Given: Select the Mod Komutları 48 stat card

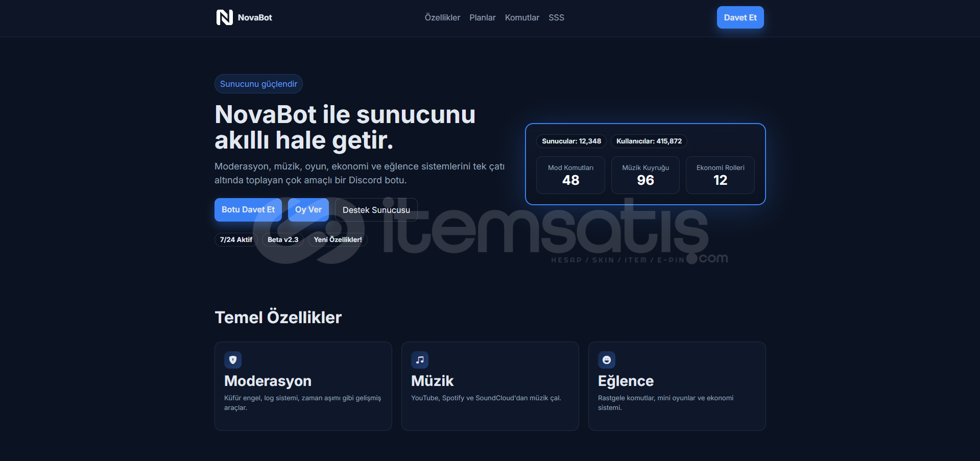Looking at the screenshot, I should [x=570, y=175].
